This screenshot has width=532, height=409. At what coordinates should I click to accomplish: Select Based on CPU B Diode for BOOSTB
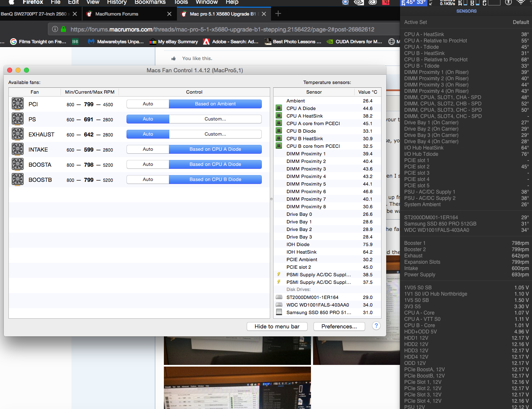pyautogui.click(x=215, y=179)
